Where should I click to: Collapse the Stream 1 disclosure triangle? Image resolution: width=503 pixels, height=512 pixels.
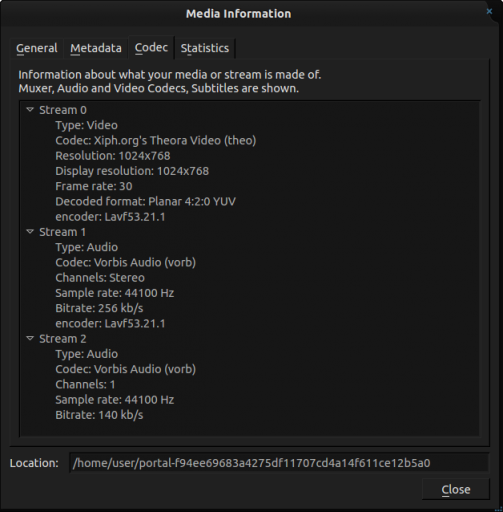tap(30, 232)
